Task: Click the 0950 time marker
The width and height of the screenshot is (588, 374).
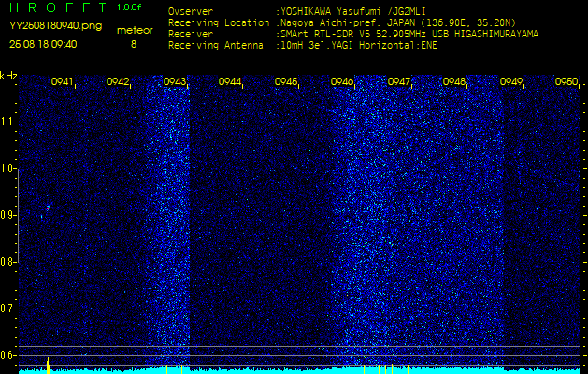Action: tap(566, 81)
